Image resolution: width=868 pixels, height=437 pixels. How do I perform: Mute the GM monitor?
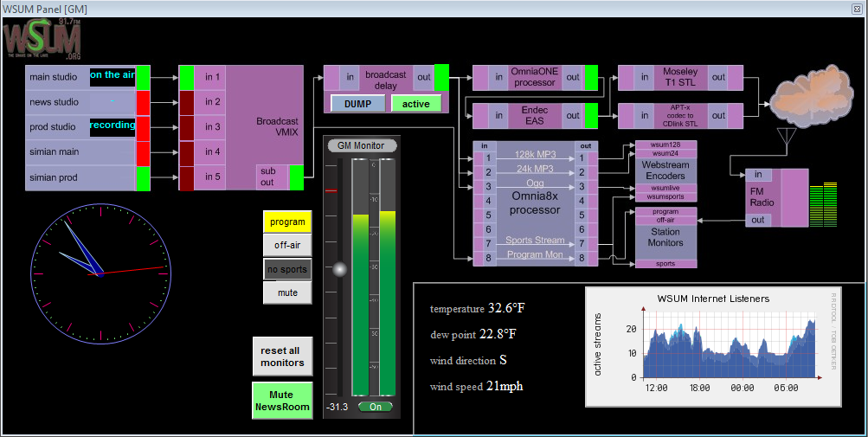(x=287, y=292)
